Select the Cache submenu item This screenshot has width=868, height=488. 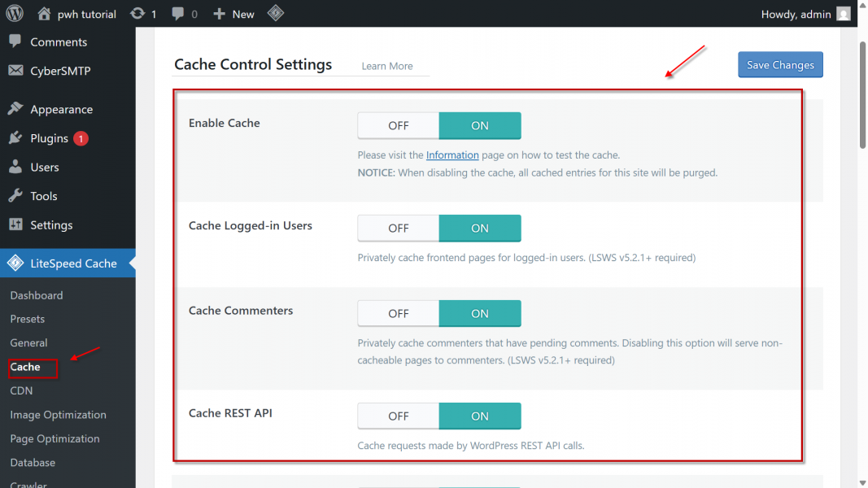pos(25,367)
